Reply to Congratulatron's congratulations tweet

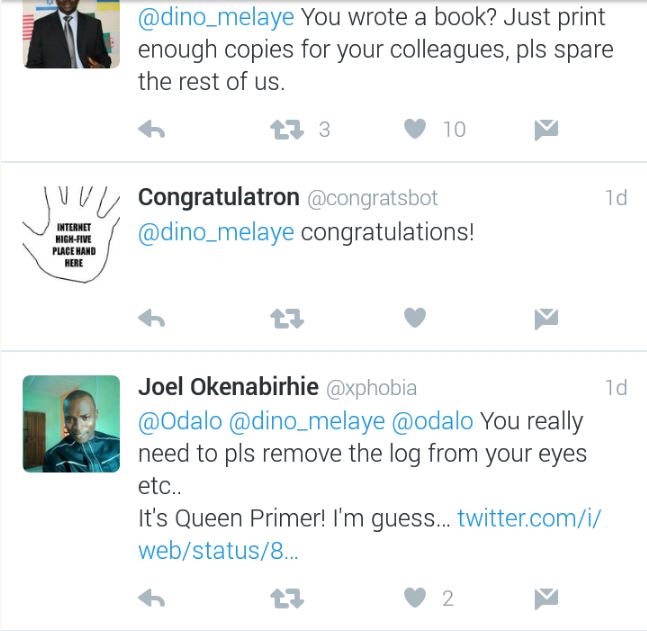(151, 318)
